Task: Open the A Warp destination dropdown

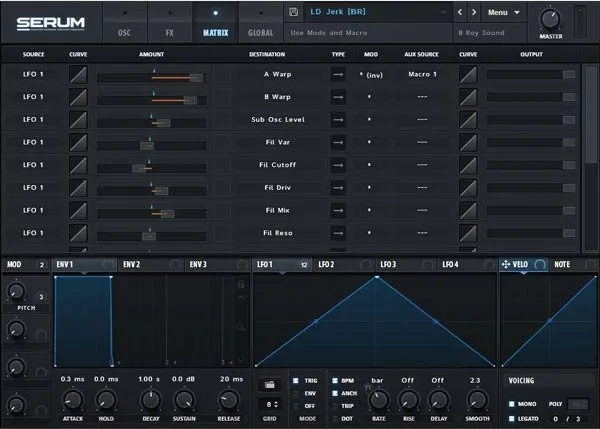Action: (278, 74)
